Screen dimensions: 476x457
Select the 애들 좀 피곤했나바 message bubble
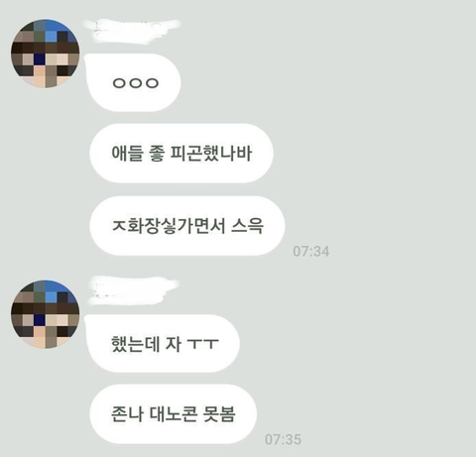coord(181,154)
